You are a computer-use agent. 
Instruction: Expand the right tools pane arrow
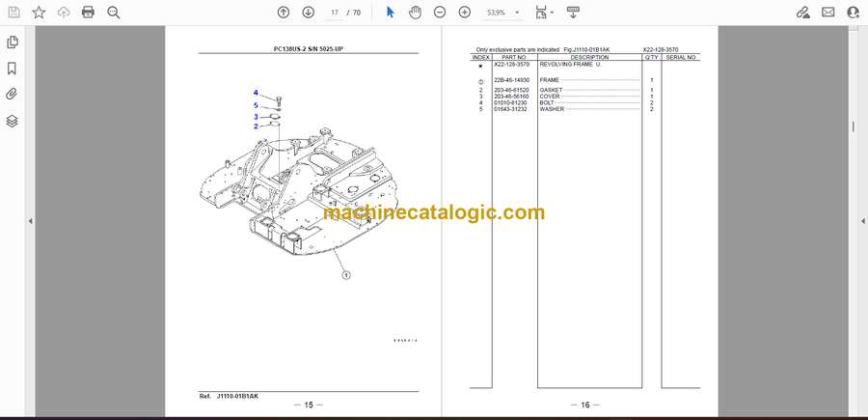pos(862,221)
